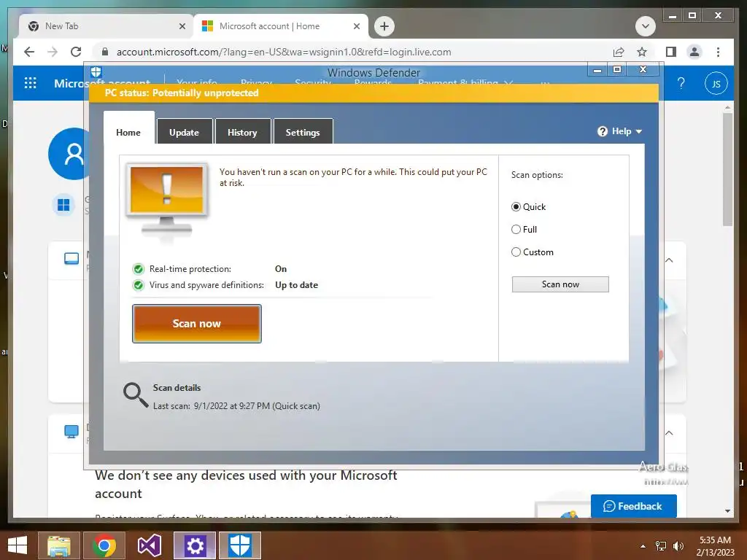Click the Windows Defender taskbar icon

[x=240, y=545]
